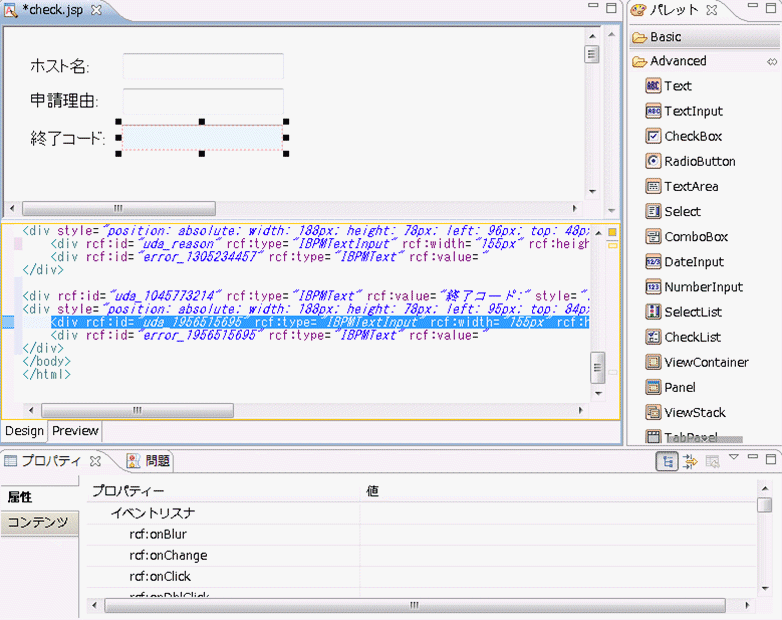Collapse the Advanced palette drawer
The width and height of the screenshot is (782, 620).
point(677,61)
